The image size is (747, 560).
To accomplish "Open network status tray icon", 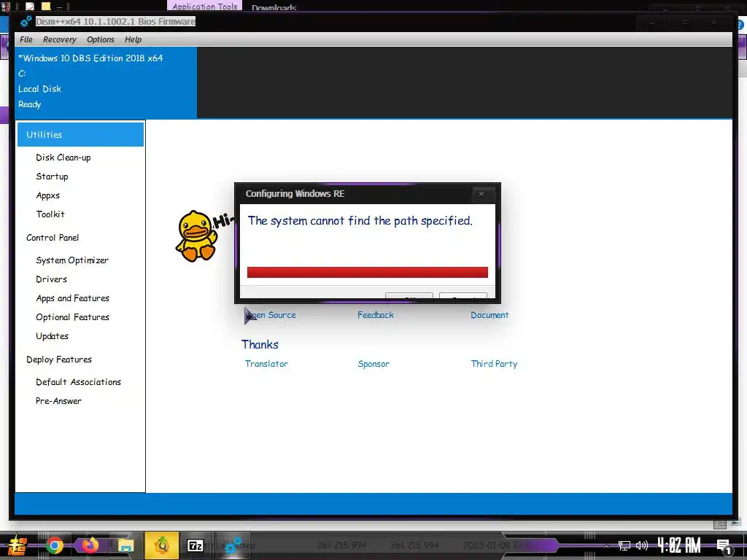I will pos(624,545).
